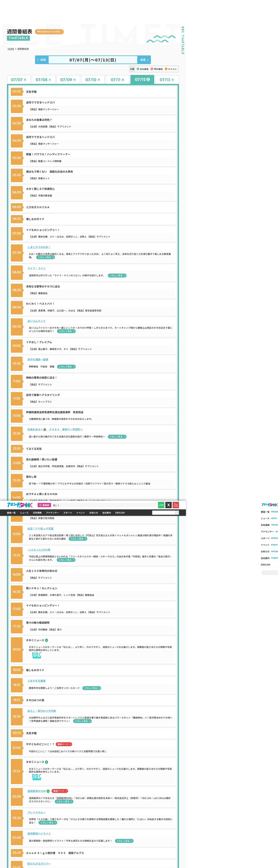Click the HOME breadcrumb link
This screenshot has width=278, height=868.
point(11,49)
